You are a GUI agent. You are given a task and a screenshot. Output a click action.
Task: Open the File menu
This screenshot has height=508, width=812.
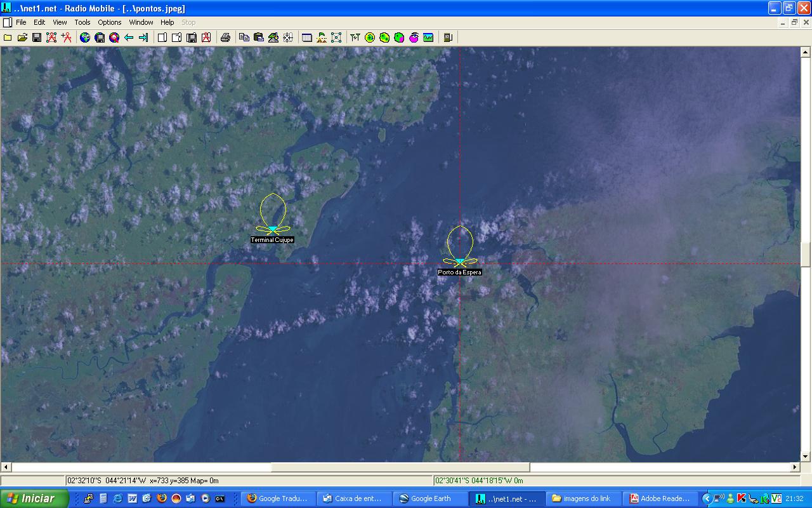pos(21,22)
